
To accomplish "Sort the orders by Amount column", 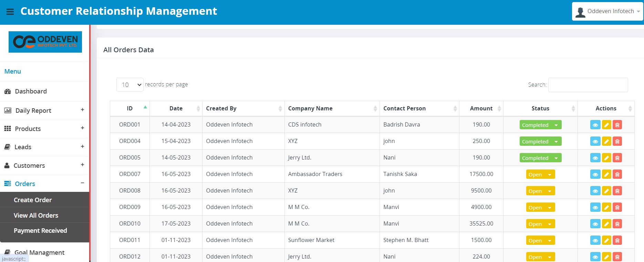I will 481,108.
